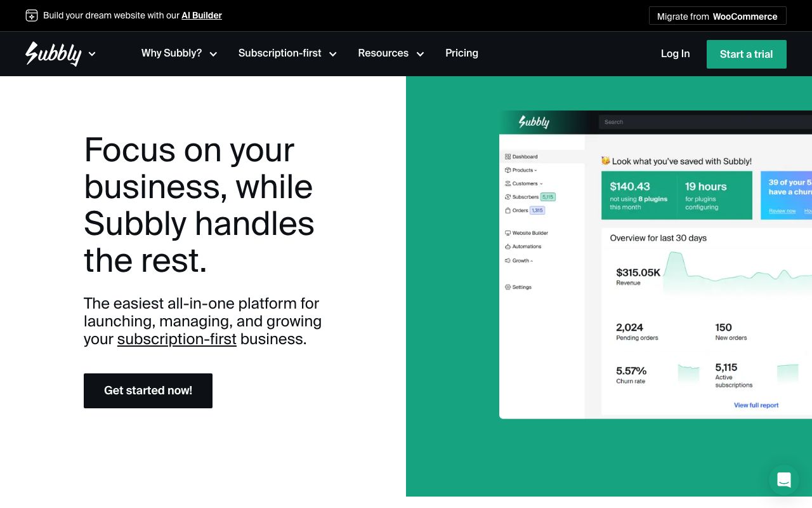812x508 pixels.
Task: Open the Website Builder icon in preview sidebar
Action: [x=507, y=233]
